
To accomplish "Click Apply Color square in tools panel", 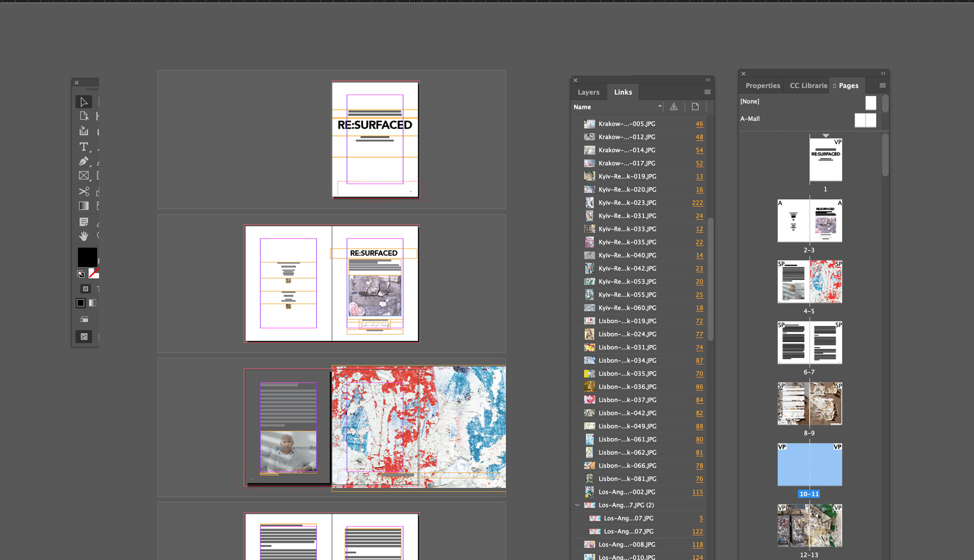I will [x=81, y=303].
